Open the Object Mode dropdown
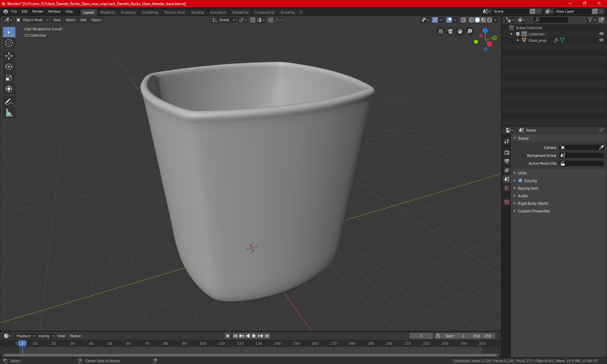This screenshot has height=364, width=607. coord(32,20)
